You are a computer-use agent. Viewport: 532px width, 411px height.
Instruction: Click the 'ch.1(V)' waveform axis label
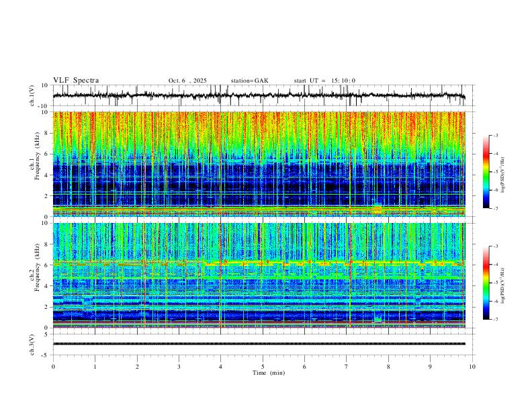[32, 95]
